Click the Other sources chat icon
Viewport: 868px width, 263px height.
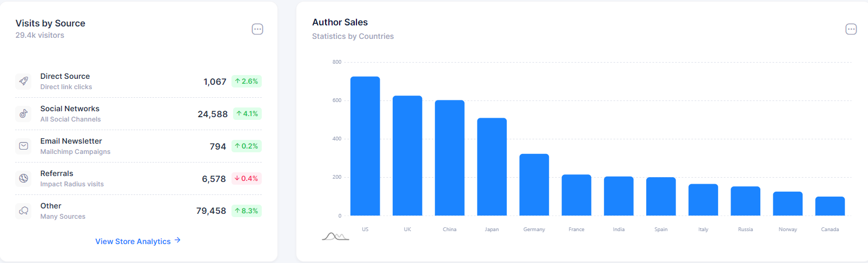coord(24,211)
